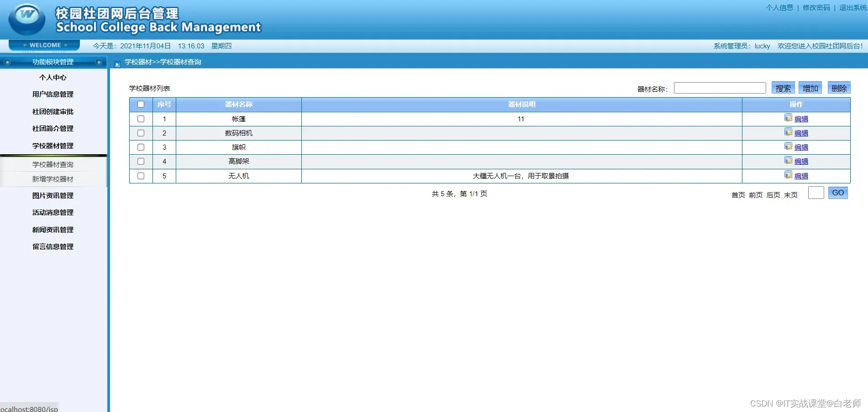Image resolution: width=868 pixels, height=412 pixels.
Task: Click the edit icon in the 数码相机 row
Action: tap(789, 132)
